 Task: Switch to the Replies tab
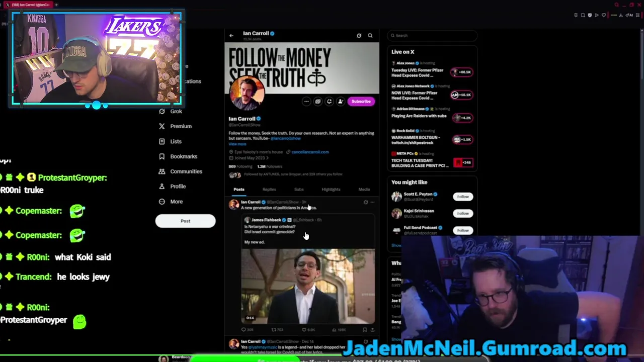[269, 190]
